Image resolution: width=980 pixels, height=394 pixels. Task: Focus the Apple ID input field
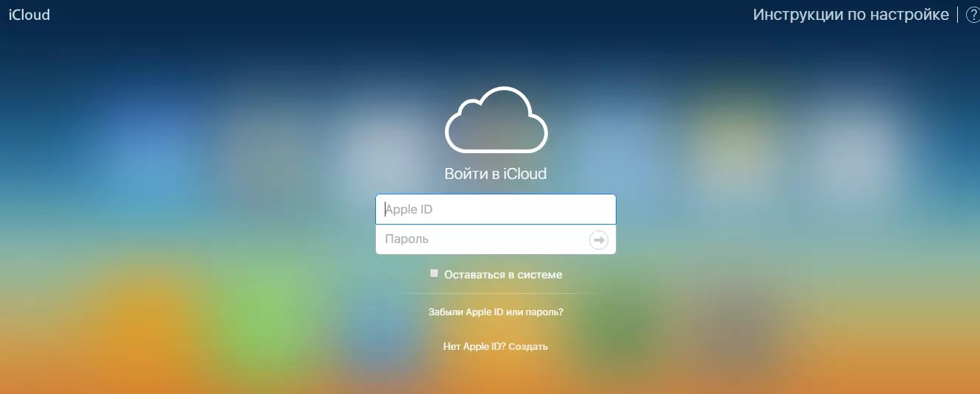point(496,209)
